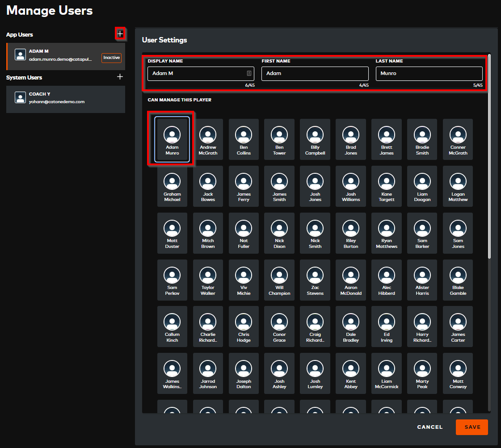Image resolution: width=501 pixels, height=448 pixels.
Task: Select Graham Michael player avatar
Action: (x=172, y=181)
